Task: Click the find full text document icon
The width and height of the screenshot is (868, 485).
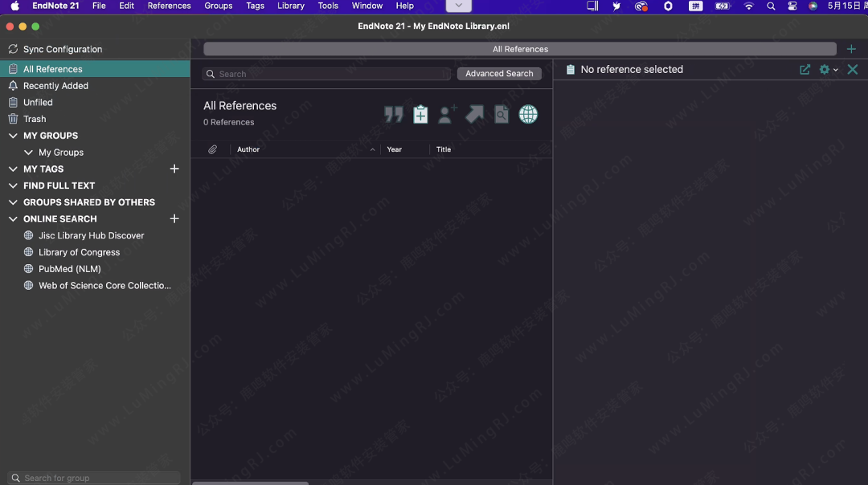Action: click(x=502, y=115)
